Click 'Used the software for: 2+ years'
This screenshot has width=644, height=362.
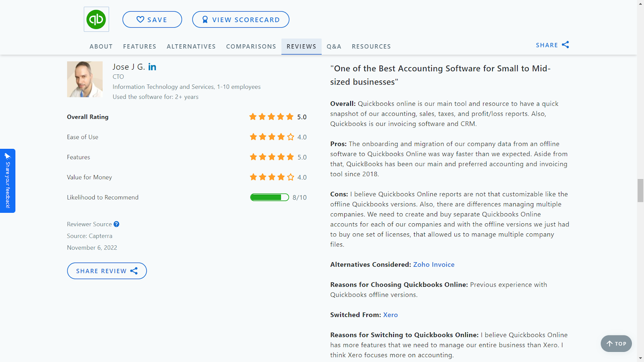coord(155,97)
